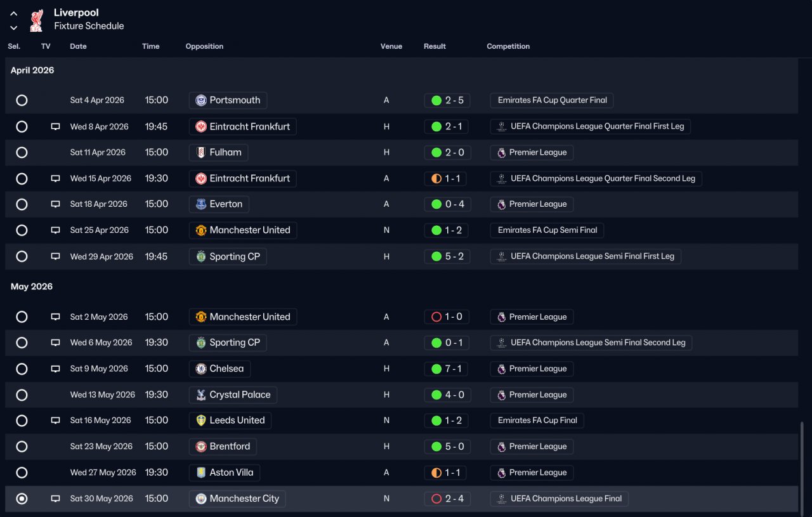Click the TV icon for the 16 May Leeds United match

click(x=55, y=421)
